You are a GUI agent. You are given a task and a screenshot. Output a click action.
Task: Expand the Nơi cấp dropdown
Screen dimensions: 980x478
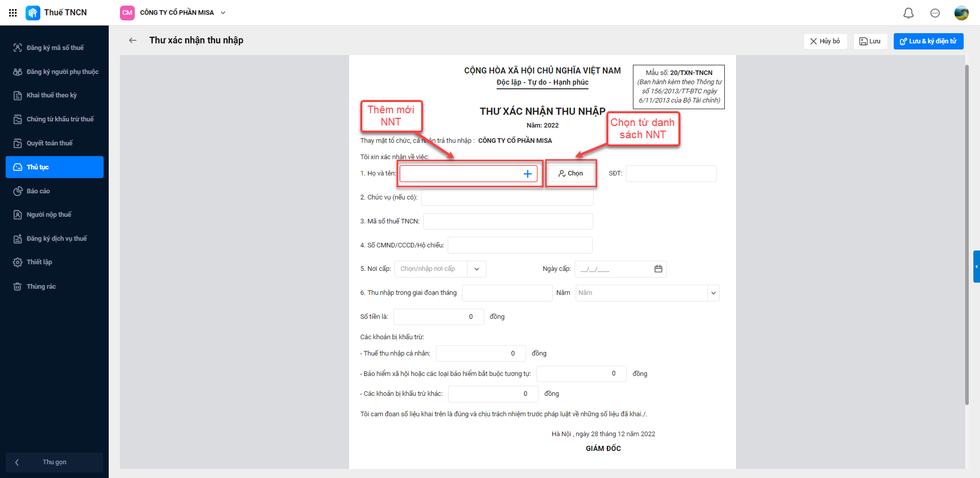click(476, 269)
